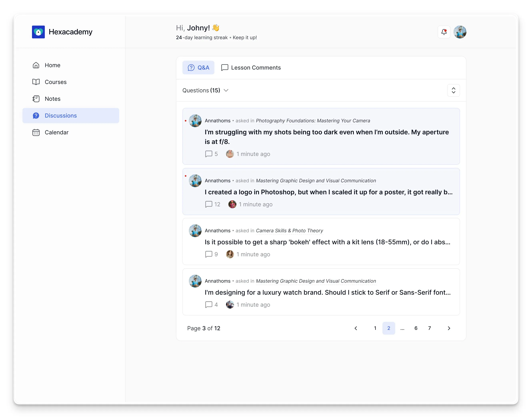Open the question about shots being too dark
Image resolution: width=532 pixels, height=418 pixels.
coord(327,137)
